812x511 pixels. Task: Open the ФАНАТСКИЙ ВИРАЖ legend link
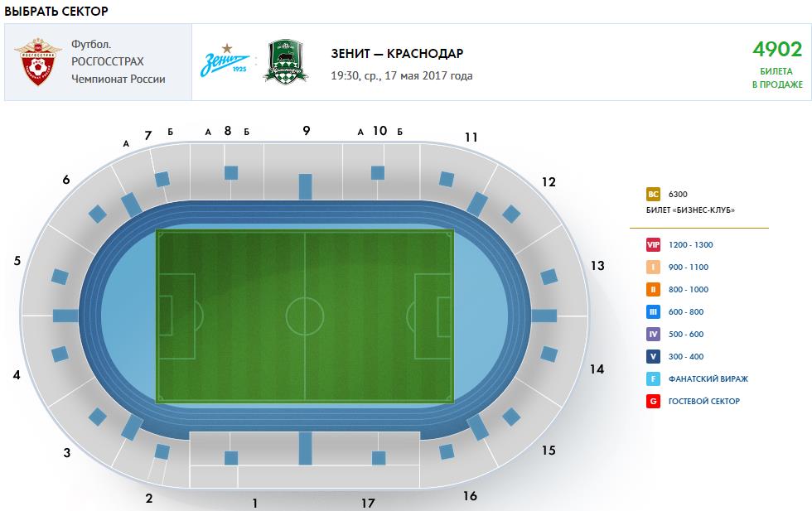tap(708, 379)
